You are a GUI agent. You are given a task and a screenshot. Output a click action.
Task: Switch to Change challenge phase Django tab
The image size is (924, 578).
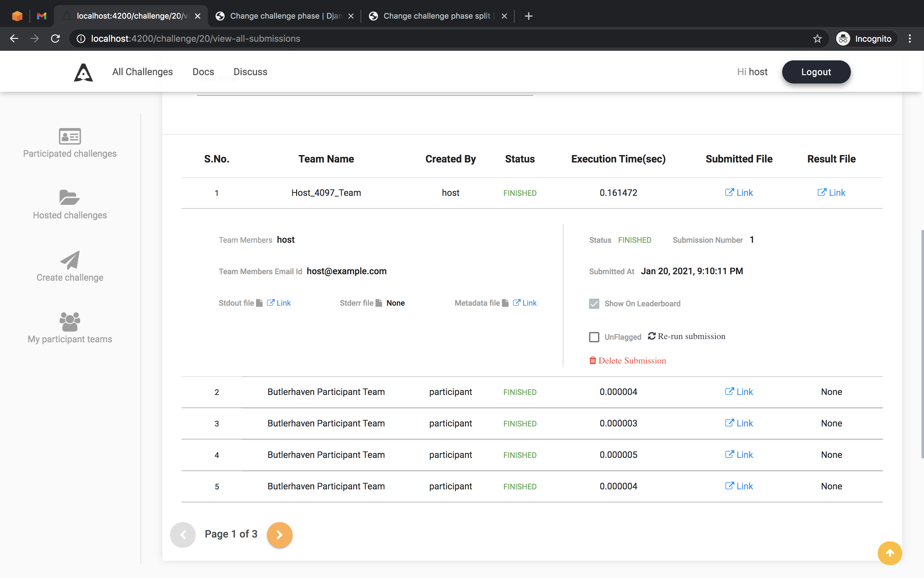[x=285, y=16]
